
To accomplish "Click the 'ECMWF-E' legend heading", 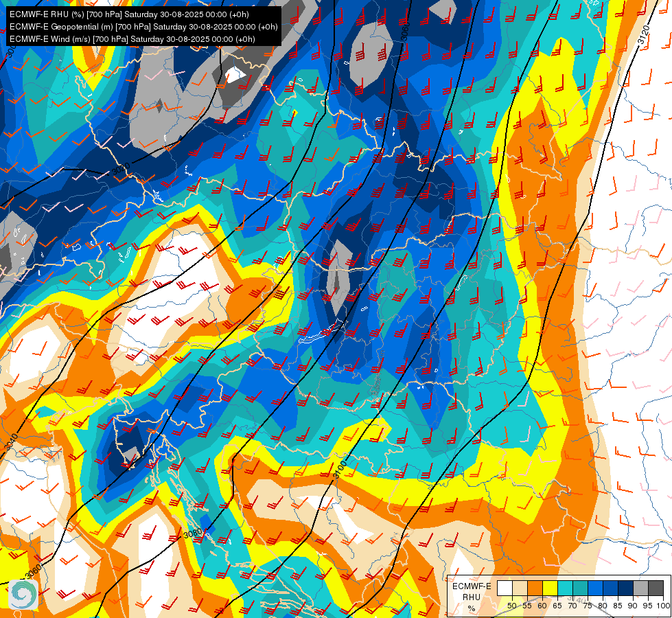I will tap(472, 586).
